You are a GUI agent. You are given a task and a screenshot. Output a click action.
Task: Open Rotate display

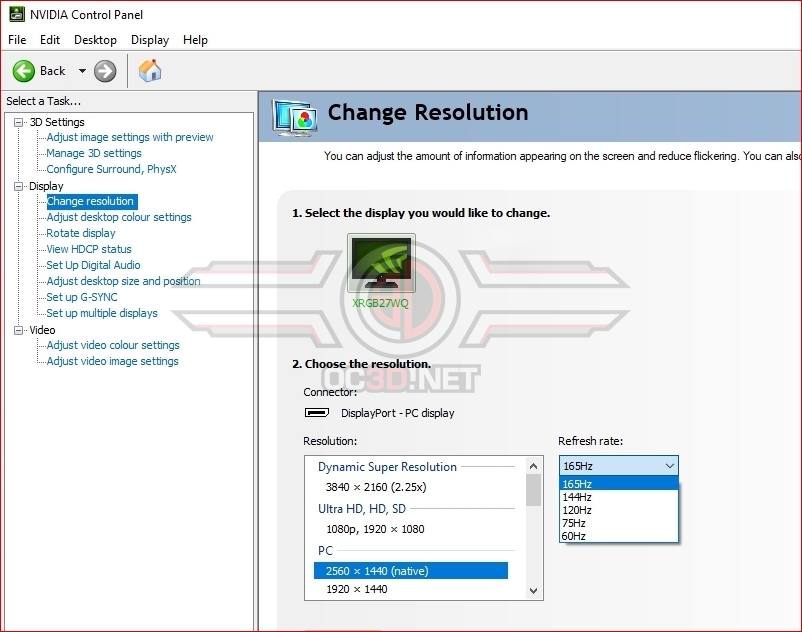click(81, 233)
